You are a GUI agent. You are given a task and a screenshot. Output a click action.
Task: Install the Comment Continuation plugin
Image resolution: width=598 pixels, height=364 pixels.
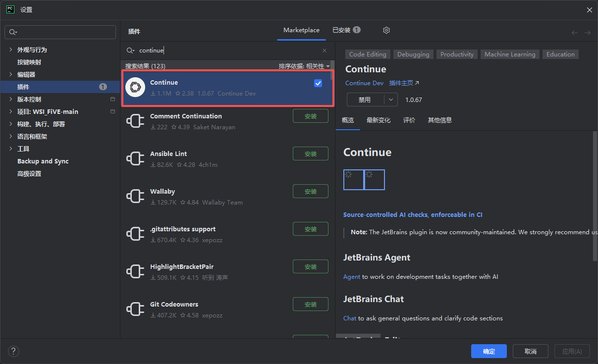click(311, 116)
